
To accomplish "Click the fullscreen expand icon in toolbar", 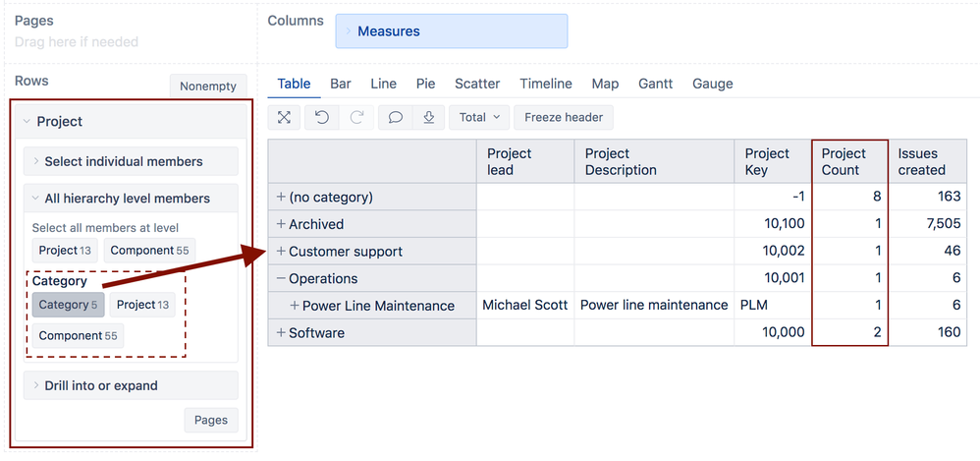I will [284, 117].
